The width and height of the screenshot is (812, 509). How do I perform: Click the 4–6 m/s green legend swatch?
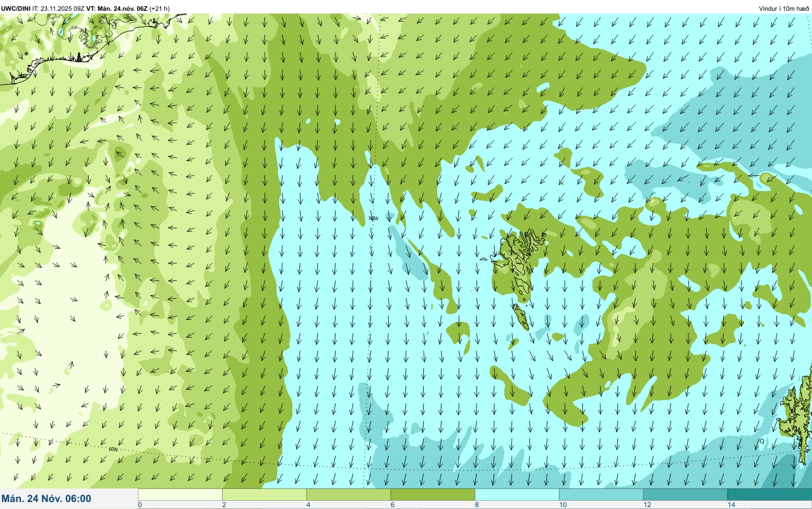click(348, 494)
